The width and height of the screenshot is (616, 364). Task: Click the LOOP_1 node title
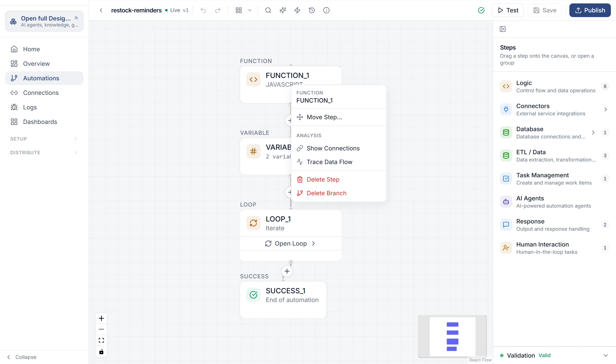(278, 219)
